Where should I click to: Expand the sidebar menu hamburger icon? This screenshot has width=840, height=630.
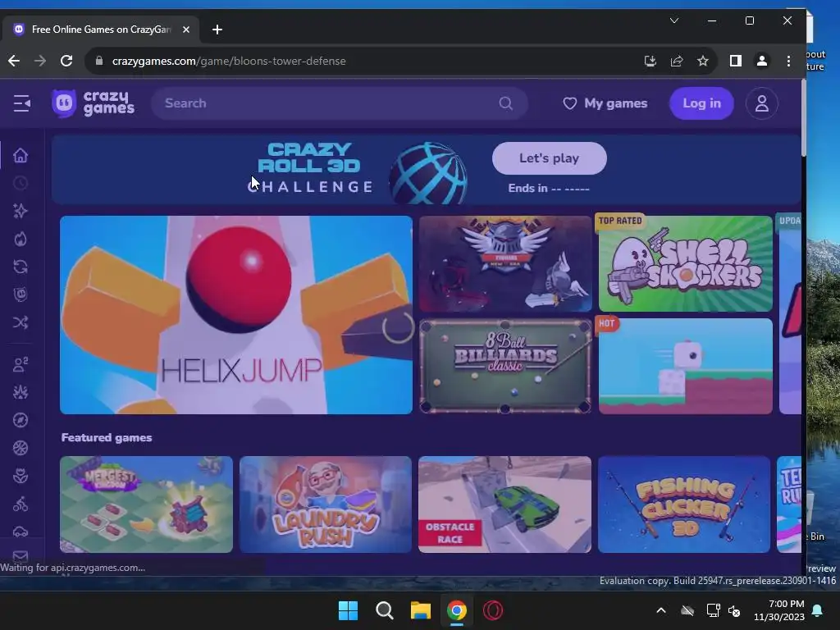pyautogui.click(x=22, y=103)
